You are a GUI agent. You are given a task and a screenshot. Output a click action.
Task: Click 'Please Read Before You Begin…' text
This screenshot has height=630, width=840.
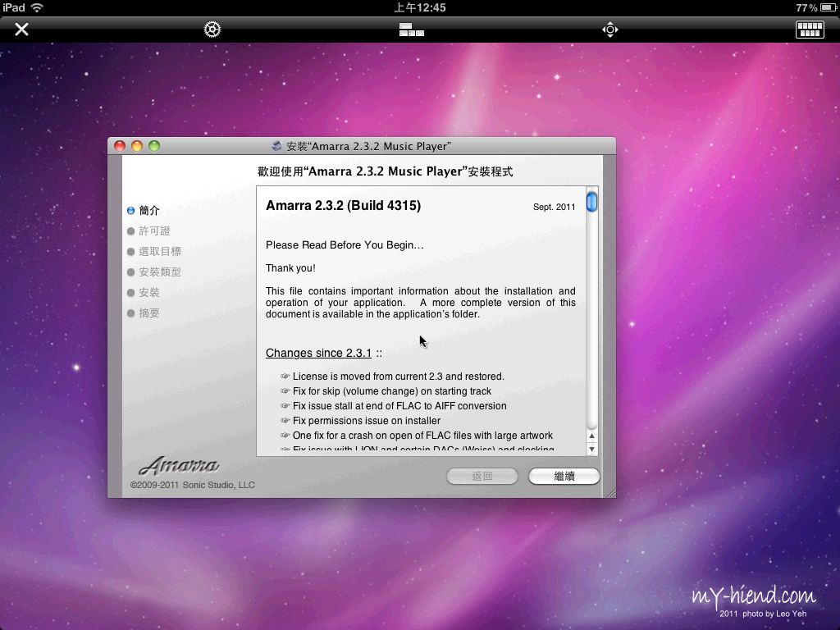coord(345,245)
